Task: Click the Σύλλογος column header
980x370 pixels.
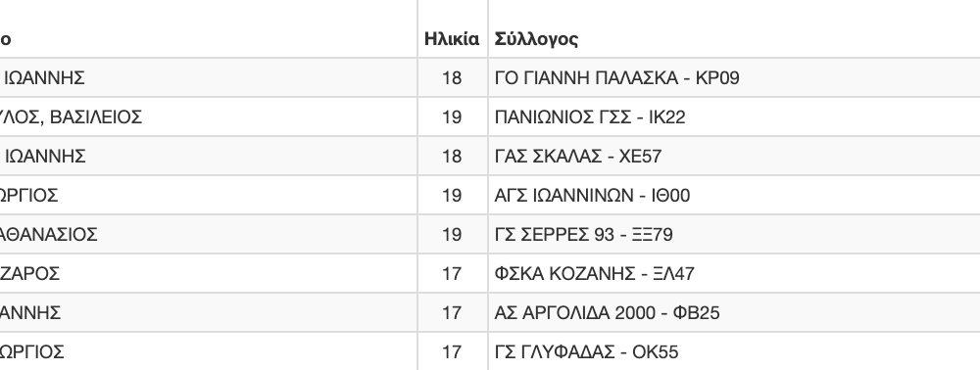Action: (x=536, y=39)
